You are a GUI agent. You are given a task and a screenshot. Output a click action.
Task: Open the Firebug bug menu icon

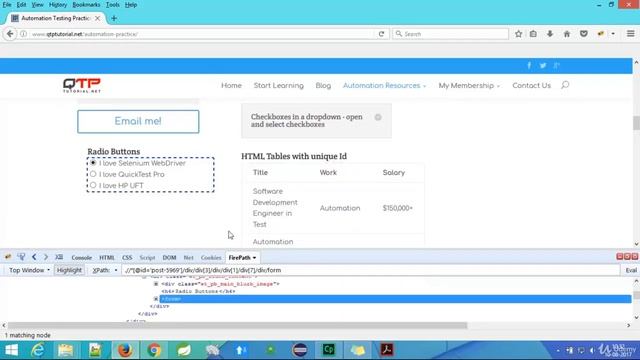8,257
